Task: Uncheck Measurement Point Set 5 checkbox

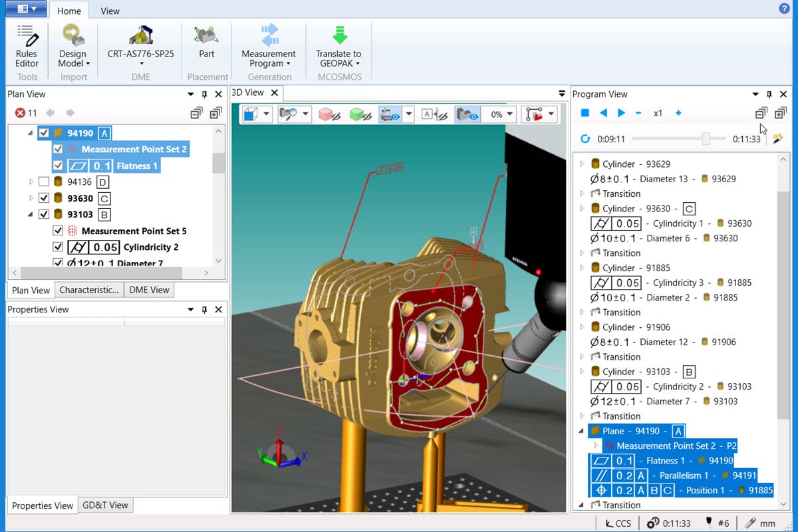Action: [x=58, y=231]
